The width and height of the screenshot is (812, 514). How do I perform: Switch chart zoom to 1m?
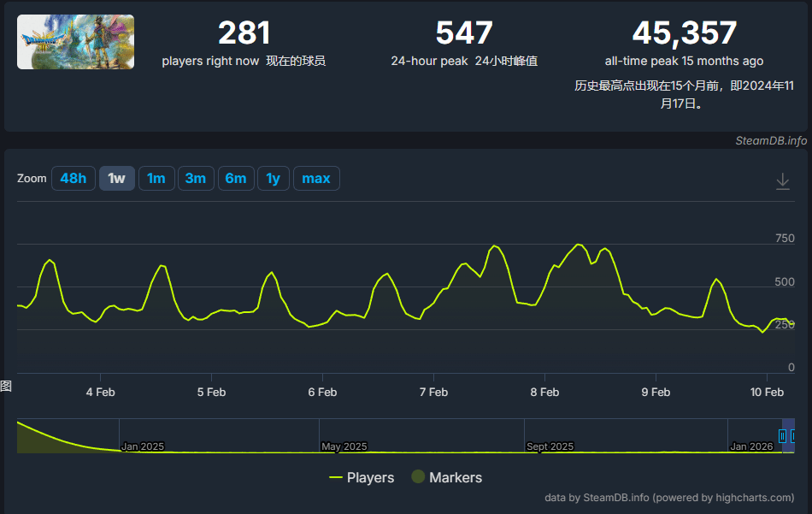[156, 178]
